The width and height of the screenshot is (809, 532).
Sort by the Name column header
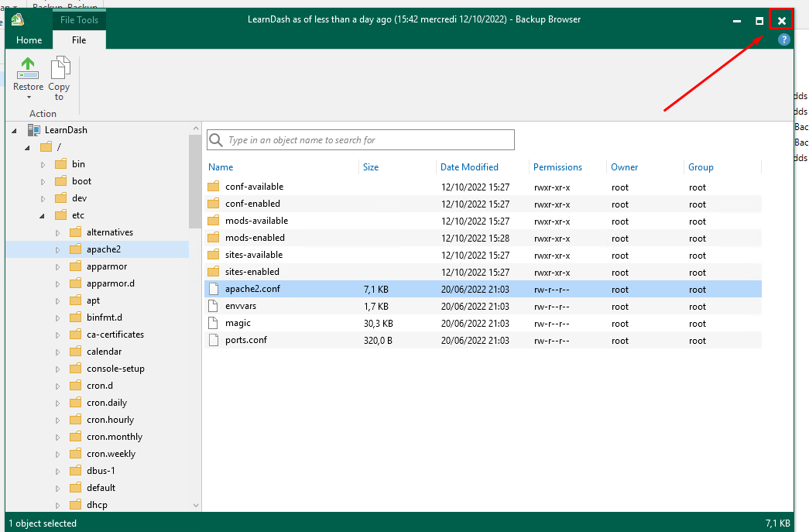[221, 167]
